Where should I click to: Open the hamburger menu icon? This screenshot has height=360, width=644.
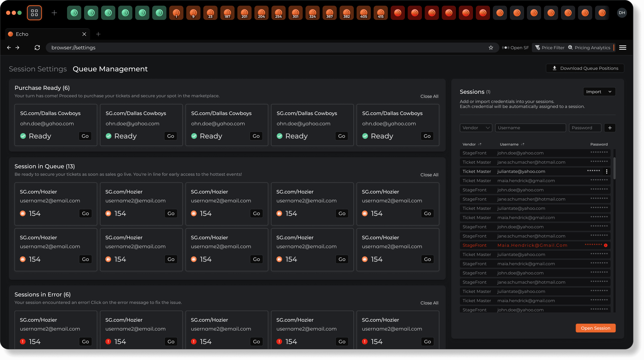point(623,48)
